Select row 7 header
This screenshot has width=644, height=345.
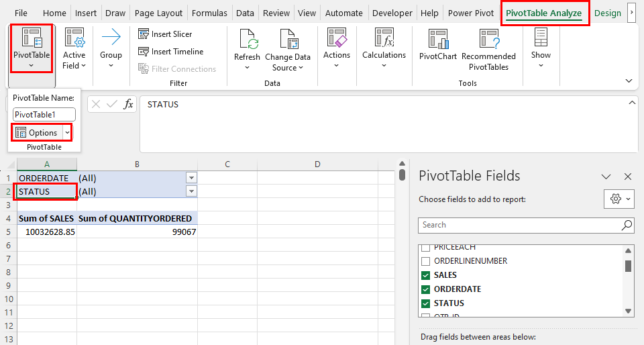click(9, 259)
